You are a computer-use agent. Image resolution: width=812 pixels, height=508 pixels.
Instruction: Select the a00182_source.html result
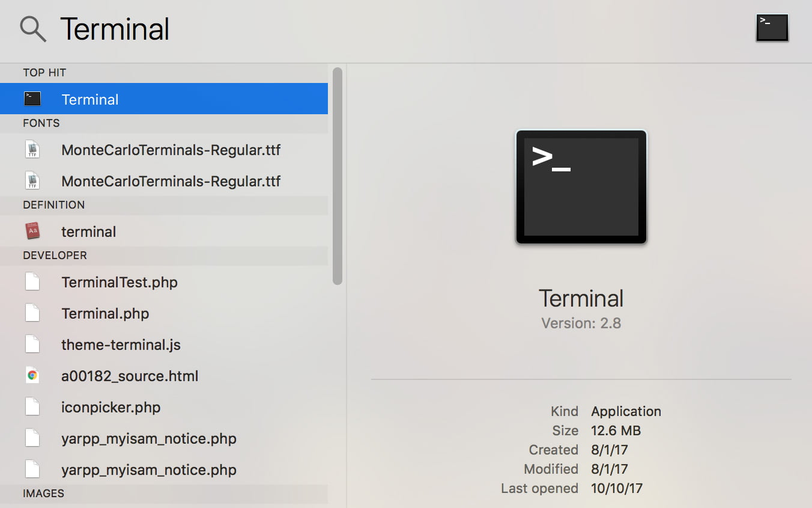(164, 376)
